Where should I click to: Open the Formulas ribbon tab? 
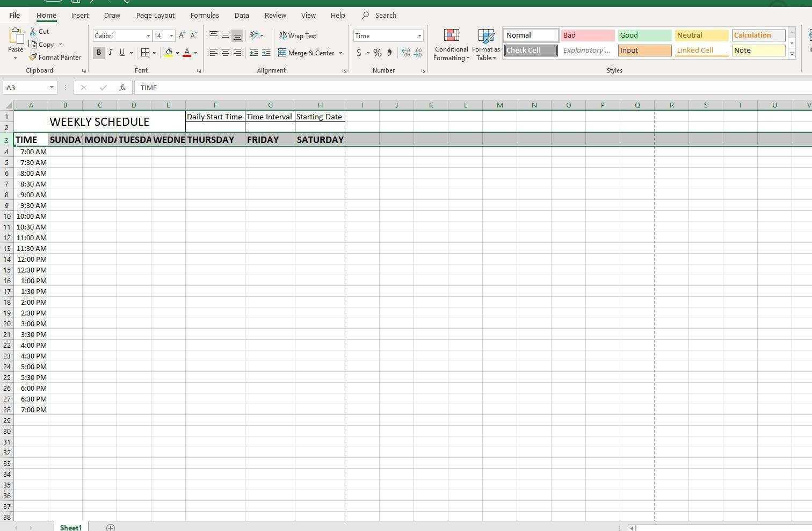tap(205, 16)
